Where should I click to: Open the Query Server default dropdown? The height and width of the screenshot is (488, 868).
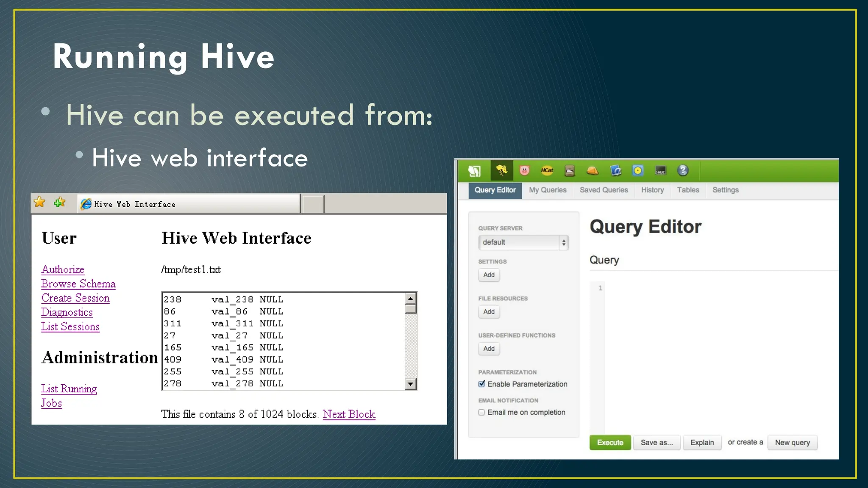[523, 242]
